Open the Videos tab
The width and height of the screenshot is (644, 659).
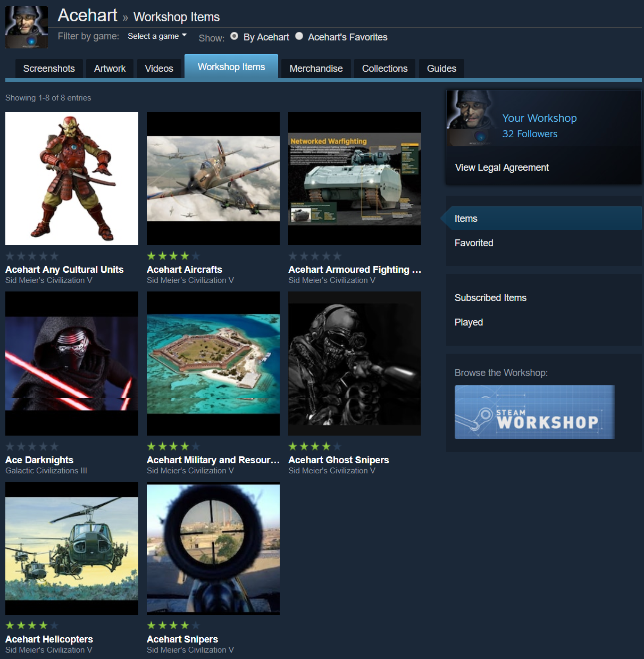pos(159,69)
